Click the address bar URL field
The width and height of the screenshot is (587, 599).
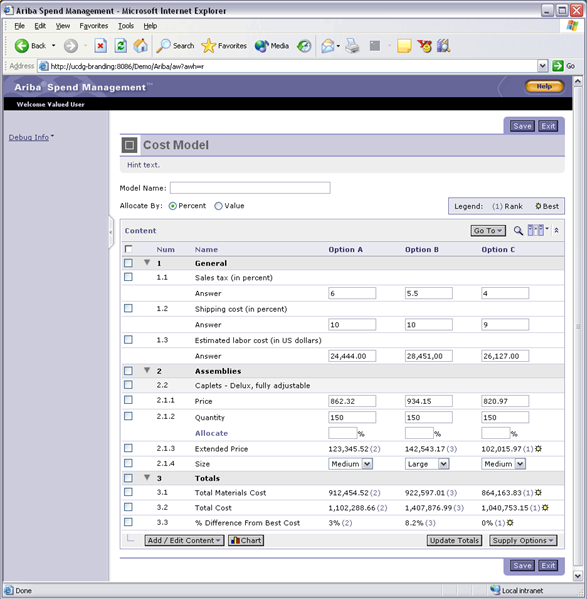click(x=288, y=66)
